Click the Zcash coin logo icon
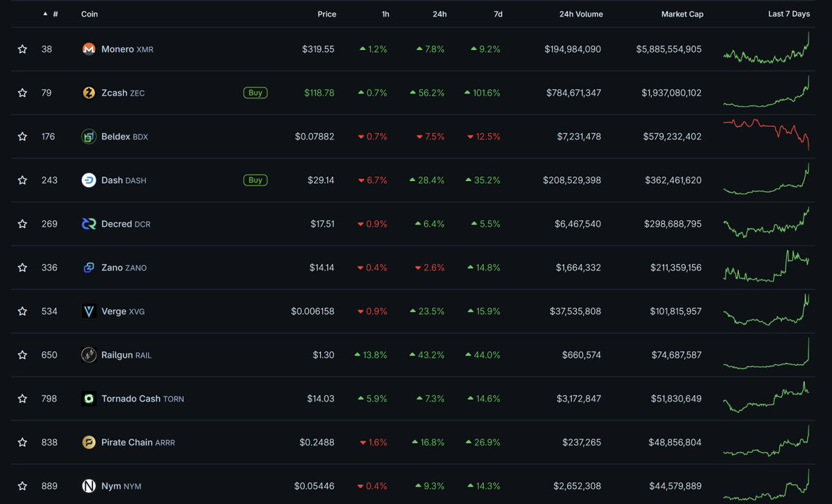832x504 pixels. [89, 93]
